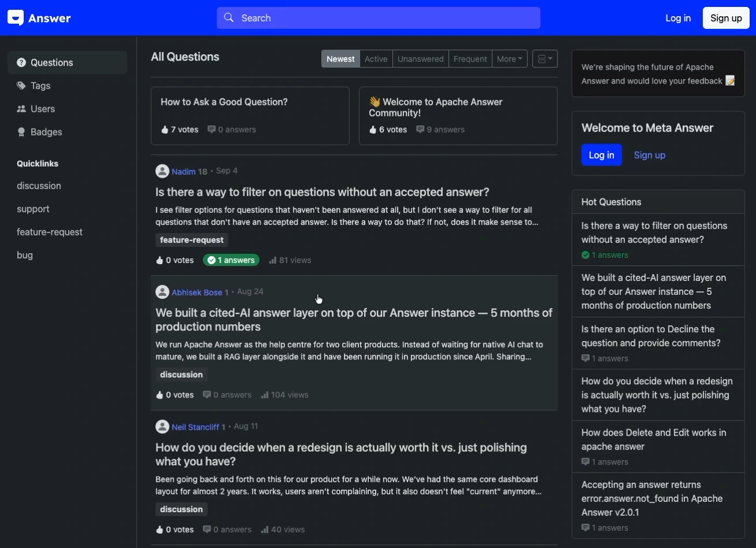
Task: Click the feature-request tag on Nadim's question
Action: click(192, 240)
